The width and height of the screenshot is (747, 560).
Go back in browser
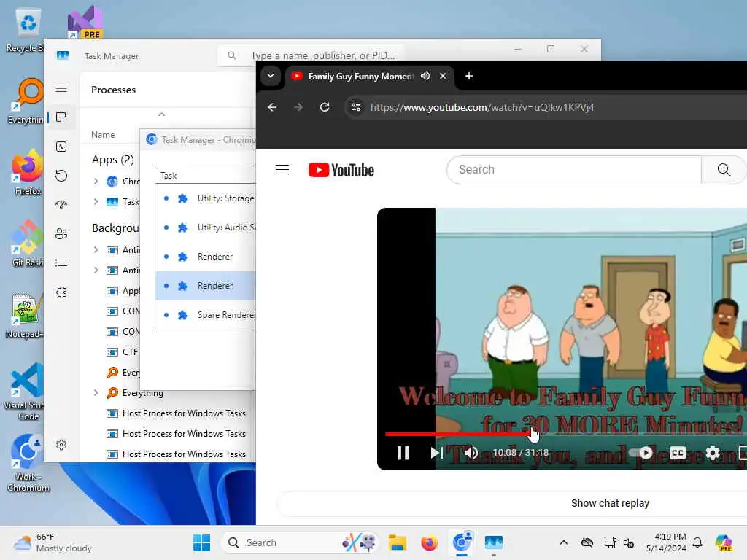272,108
